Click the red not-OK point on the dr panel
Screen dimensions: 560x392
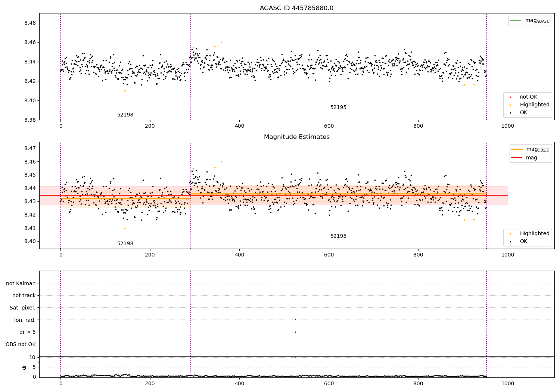tap(295, 358)
